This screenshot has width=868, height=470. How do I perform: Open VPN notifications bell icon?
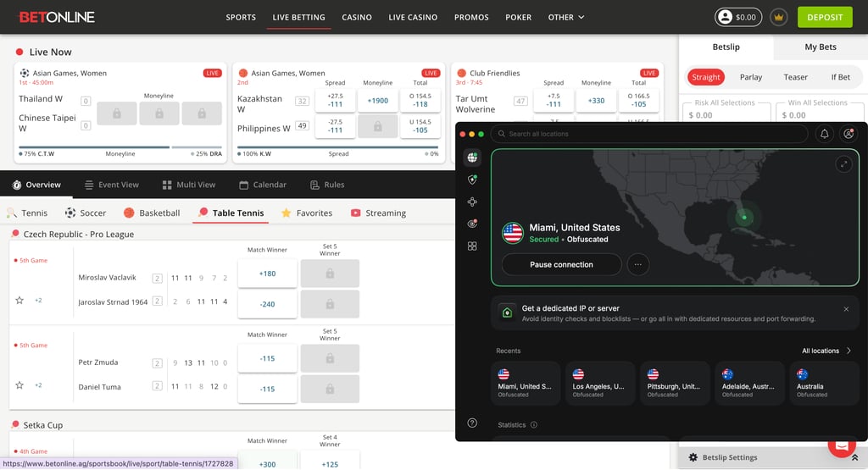(x=824, y=134)
